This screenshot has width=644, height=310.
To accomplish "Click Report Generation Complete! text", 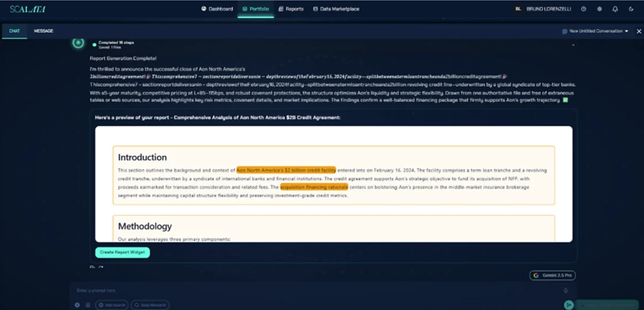I will pos(123,59).
